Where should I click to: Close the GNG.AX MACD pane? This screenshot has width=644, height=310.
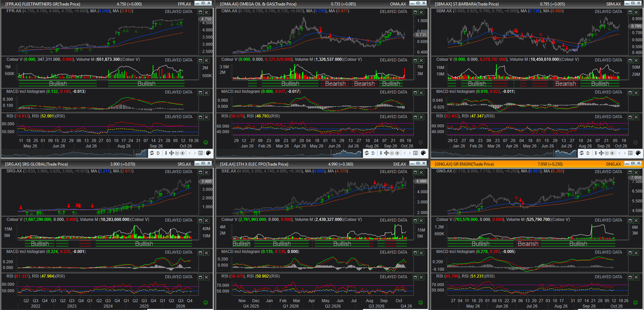click(x=637, y=253)
